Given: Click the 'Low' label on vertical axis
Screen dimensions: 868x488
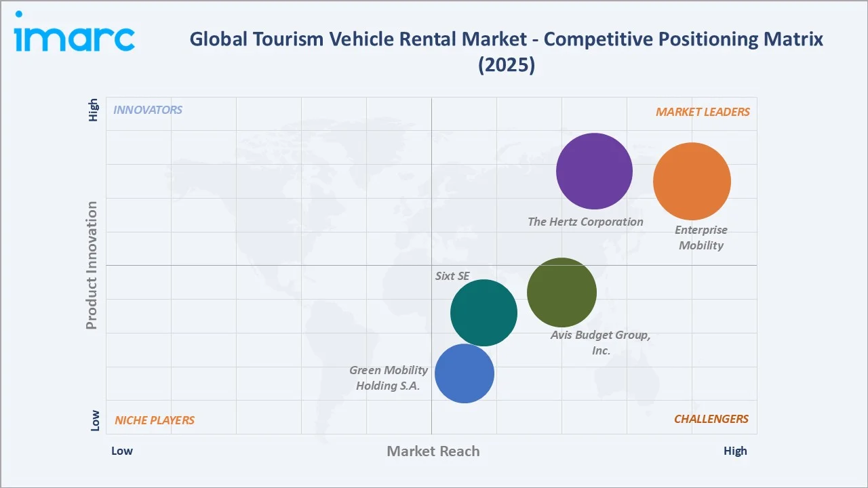Looking at the screenshot, I should click(95, 420).
